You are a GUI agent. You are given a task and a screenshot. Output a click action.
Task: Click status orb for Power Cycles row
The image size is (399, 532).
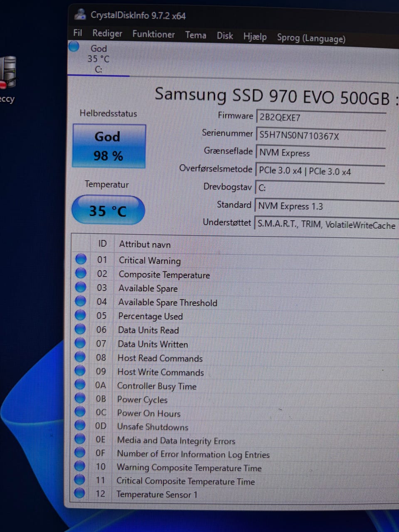point(80,398)
